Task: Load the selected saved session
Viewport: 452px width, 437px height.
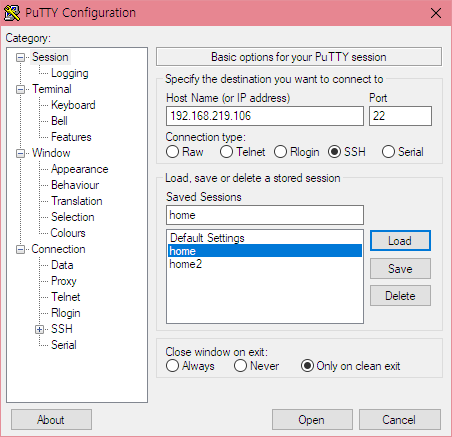Action: pyautogui.click(x=400, y=241)
